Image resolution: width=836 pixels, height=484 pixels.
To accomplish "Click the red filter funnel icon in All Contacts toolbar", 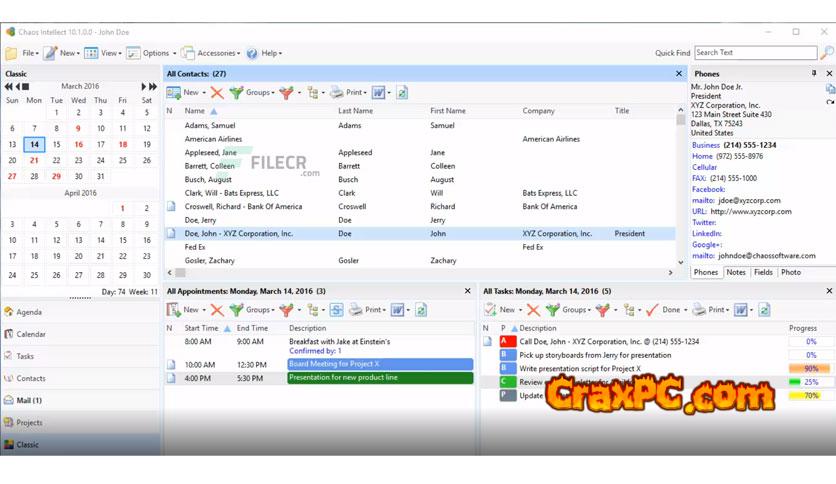I will coord(286,93).
